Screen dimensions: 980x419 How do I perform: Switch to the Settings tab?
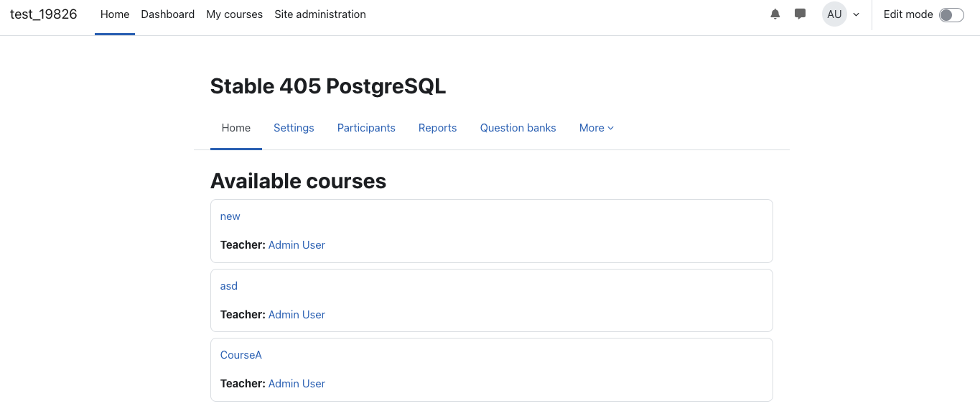click(294, 128)
